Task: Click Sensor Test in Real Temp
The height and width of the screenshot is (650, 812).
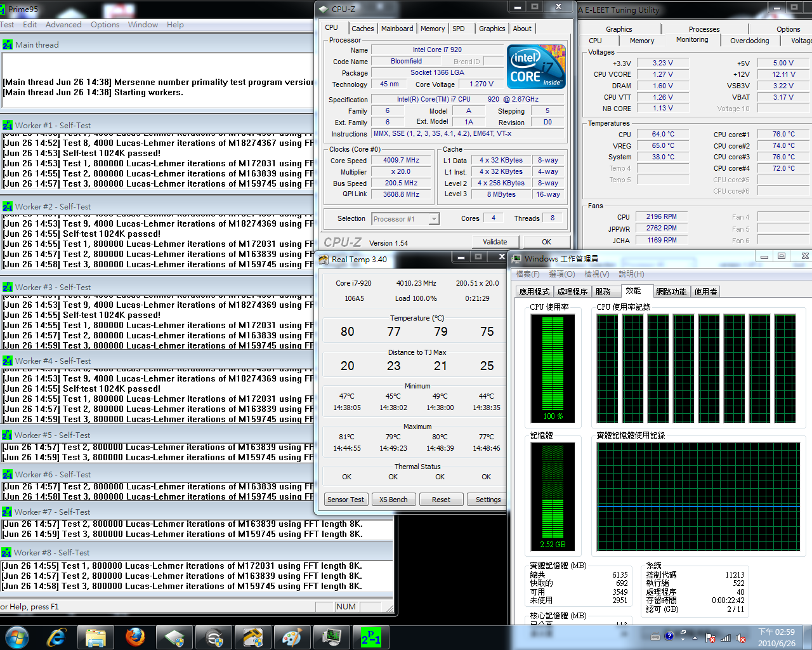Action: pyautogui.click(x=346, y=500)
